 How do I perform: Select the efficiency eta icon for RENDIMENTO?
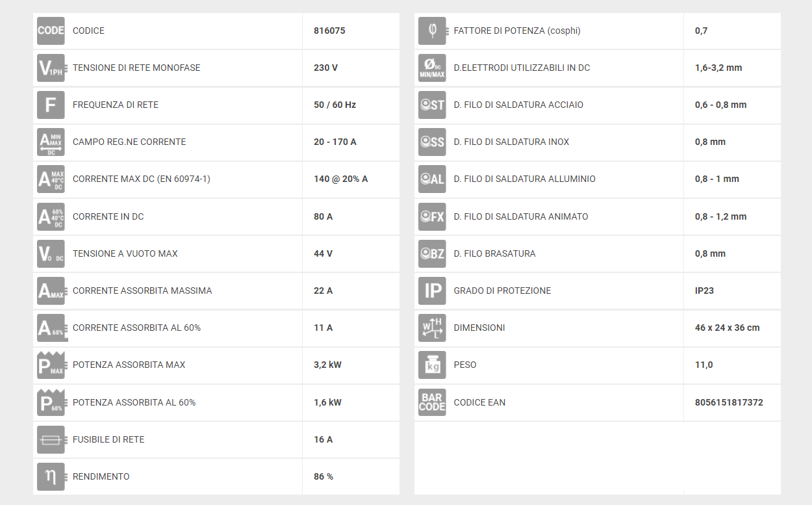(51, 476)
